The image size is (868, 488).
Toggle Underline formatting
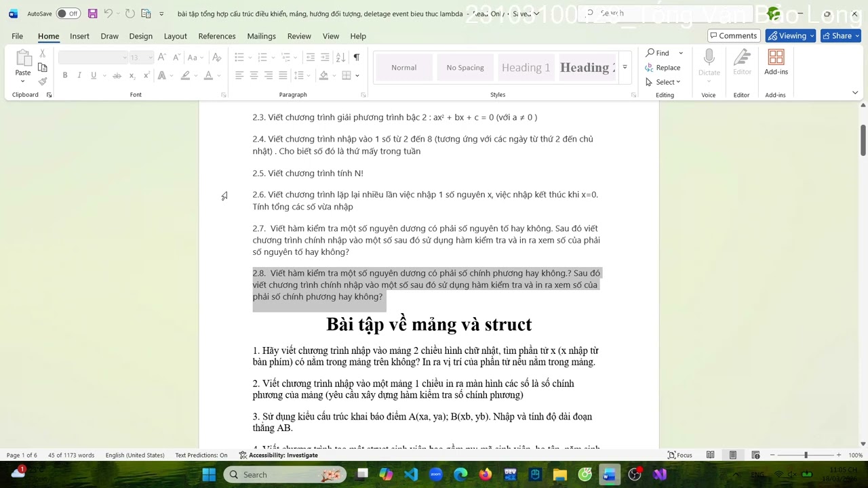(x=94, y=75)
